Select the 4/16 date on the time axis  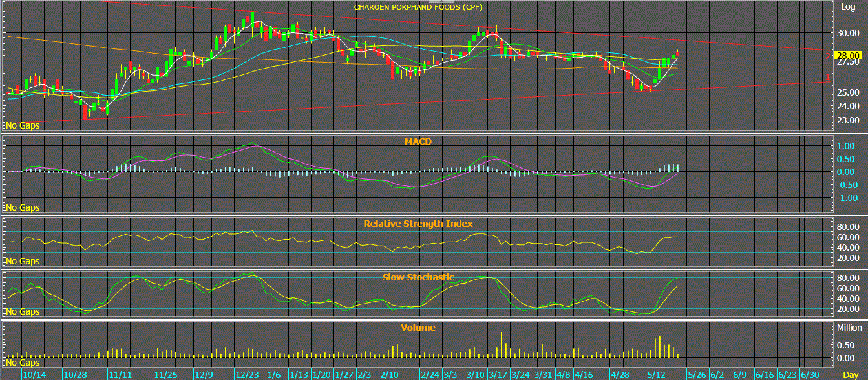[x=584, y=375]
